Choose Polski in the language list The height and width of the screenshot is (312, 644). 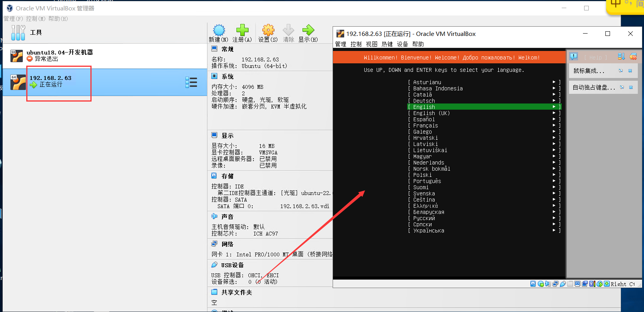tap(484, 175)
